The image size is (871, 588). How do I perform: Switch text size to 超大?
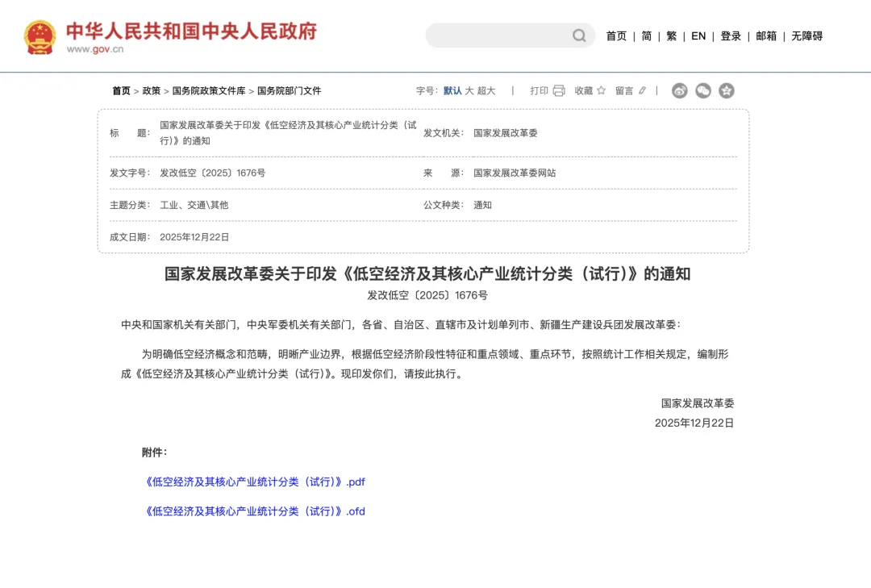coord(486,90)
